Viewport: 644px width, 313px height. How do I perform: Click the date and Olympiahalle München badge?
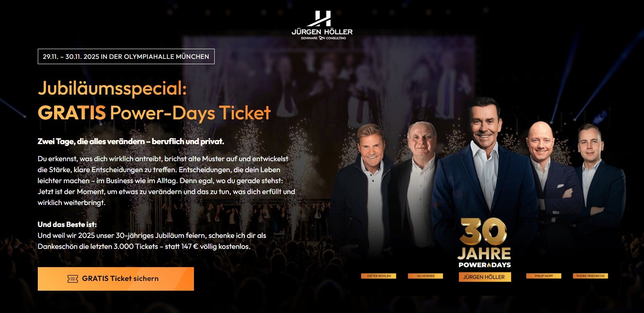point(126,56)
